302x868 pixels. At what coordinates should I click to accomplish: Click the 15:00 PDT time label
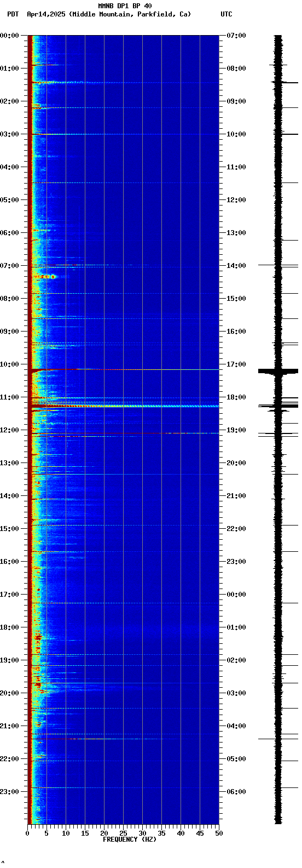[x=10, y=529]
